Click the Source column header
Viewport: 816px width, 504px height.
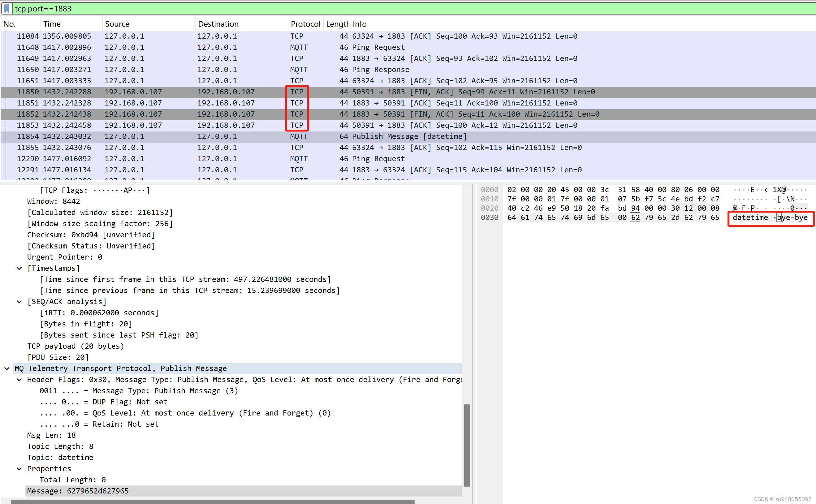coord(117,24)
